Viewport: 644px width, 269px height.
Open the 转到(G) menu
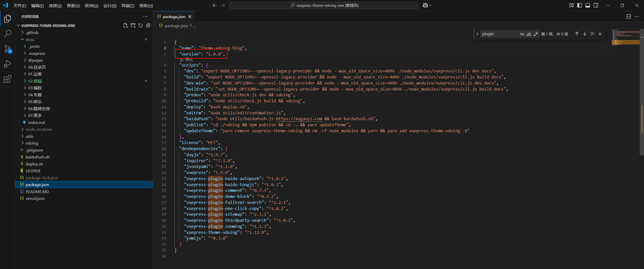(92, 6)
